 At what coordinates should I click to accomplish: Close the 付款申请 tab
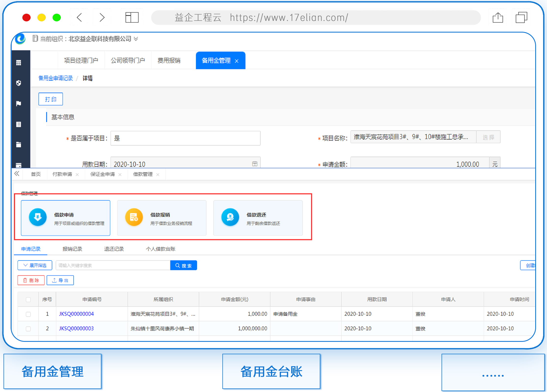tap(77, 175)
